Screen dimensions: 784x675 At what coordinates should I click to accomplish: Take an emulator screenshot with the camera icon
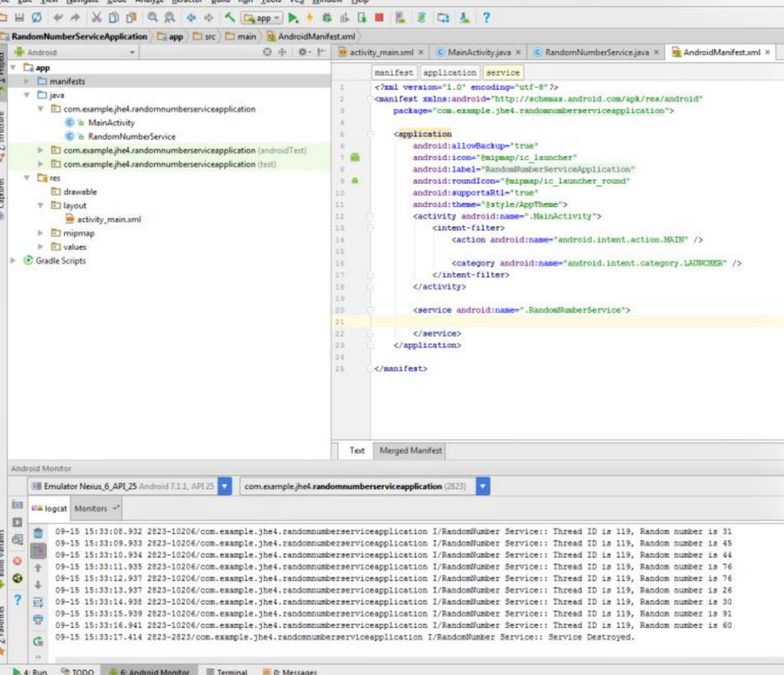(x=17, y=505)
